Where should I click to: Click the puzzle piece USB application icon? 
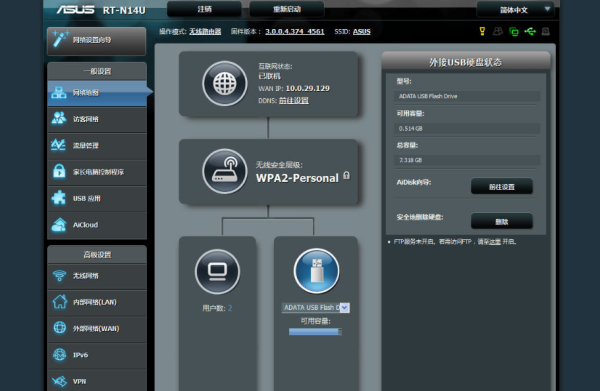click(59, 198)
